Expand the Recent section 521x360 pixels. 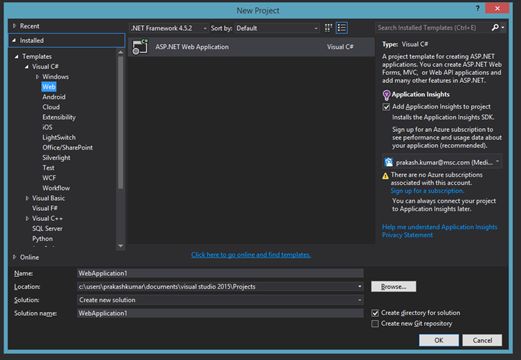(x=14, y=26)
